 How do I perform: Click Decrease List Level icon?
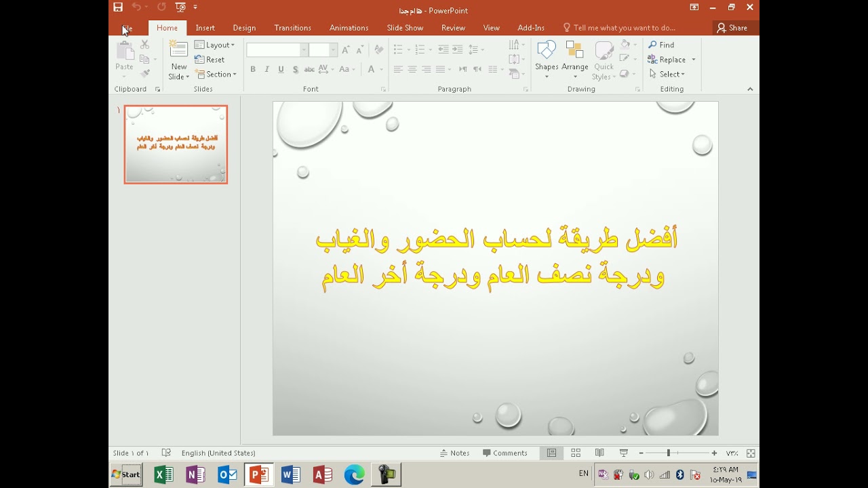[443, 49]
